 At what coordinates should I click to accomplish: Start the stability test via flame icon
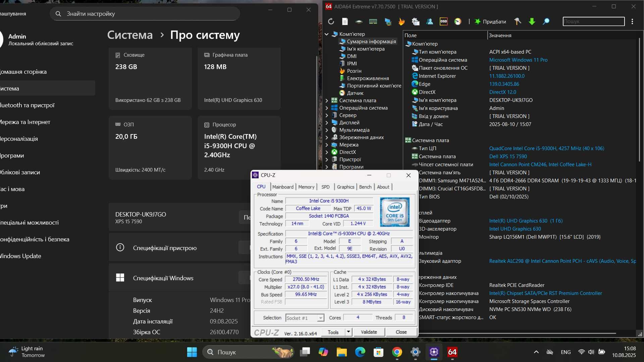[401, 21]
